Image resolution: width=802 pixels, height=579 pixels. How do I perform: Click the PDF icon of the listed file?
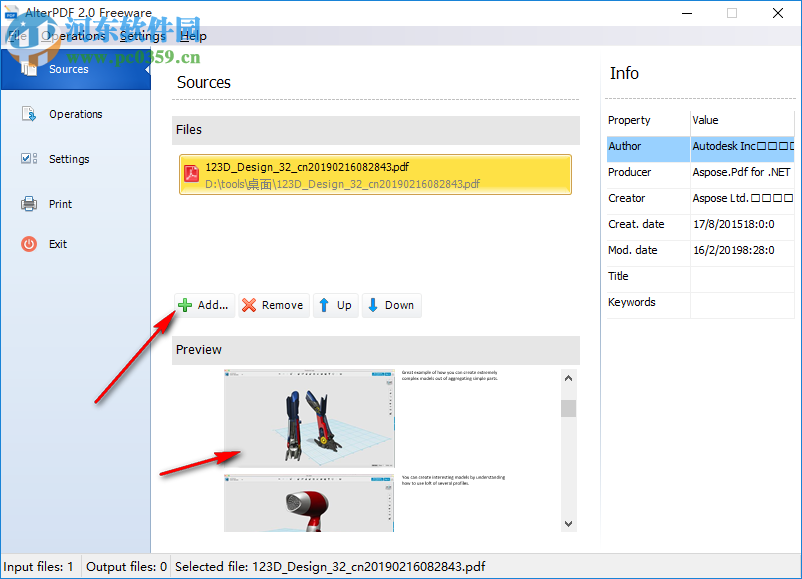tap(192, 173)
